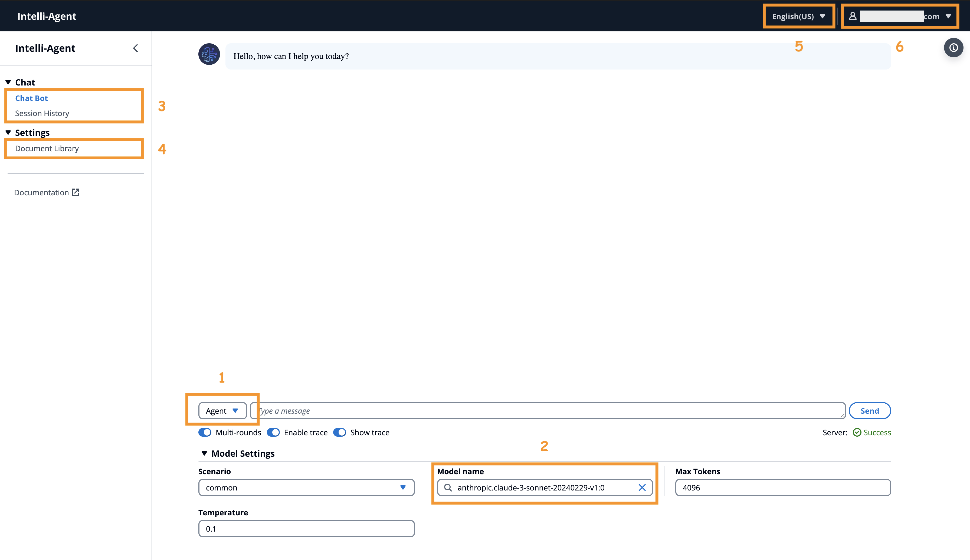
Task: Open the Scenario dropdown showing common
Action: pyautogui.click(x=306, y=488)
